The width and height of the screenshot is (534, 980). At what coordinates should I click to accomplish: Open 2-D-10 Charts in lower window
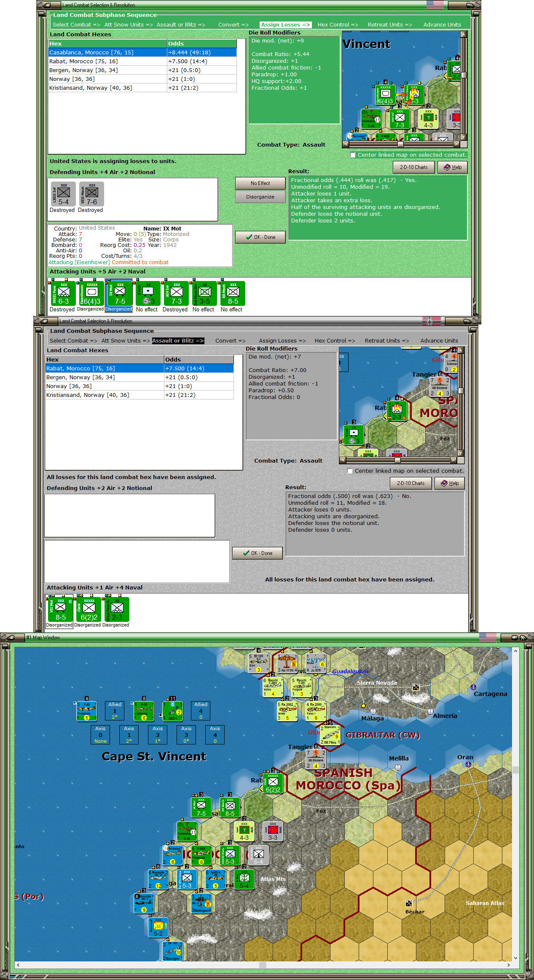point(411,483)
